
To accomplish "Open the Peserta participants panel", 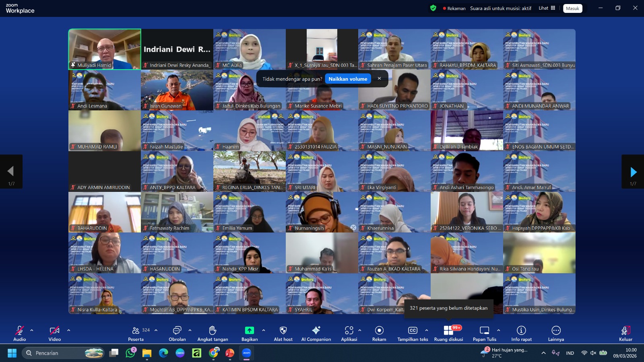I will click(136, 333).
